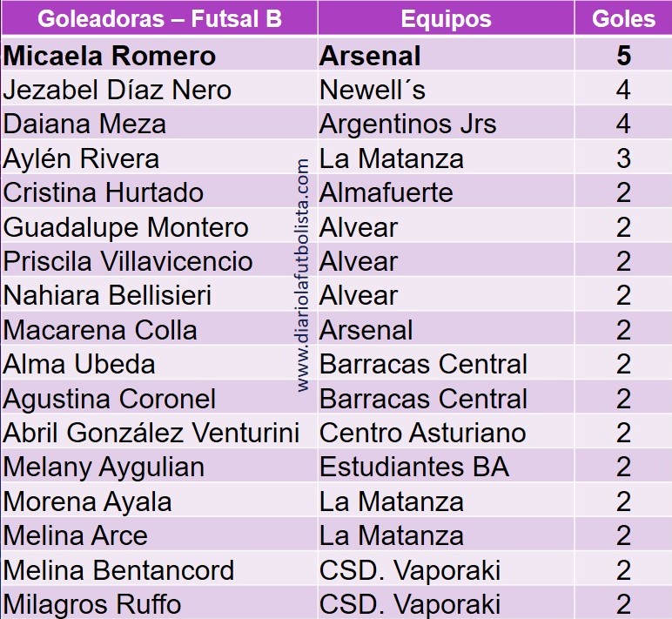
Task: Select the Micaela Romero name cell
Action: (110, 57)
